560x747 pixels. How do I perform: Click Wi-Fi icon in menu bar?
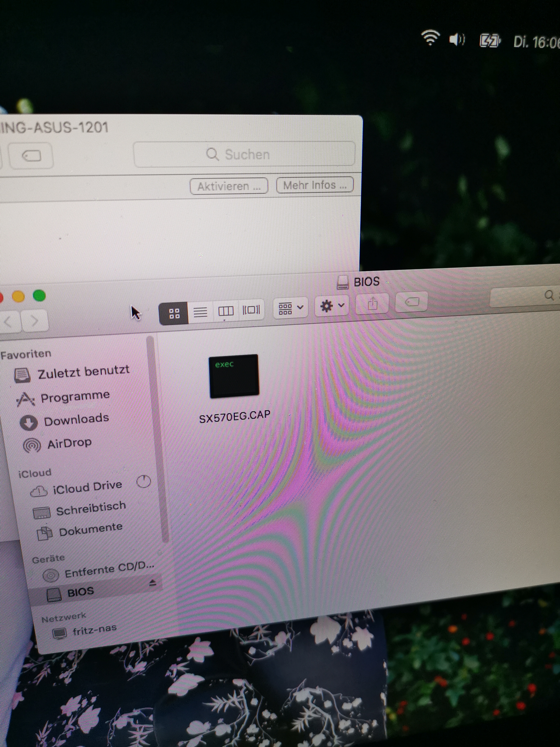(x=430, y=38)
